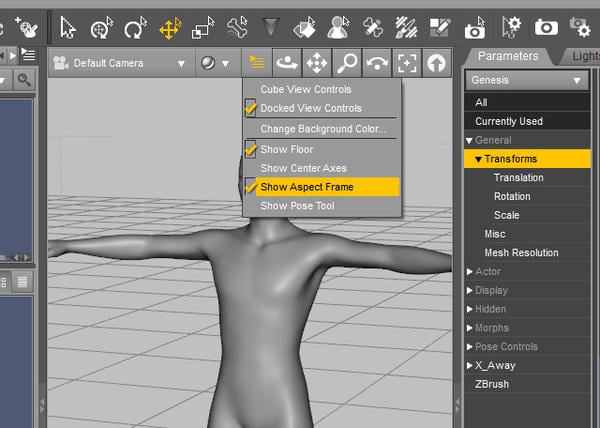The width and height of the screenshot is (600, 428).
Task: Expand the Display group
Action: tap(470, 290)
